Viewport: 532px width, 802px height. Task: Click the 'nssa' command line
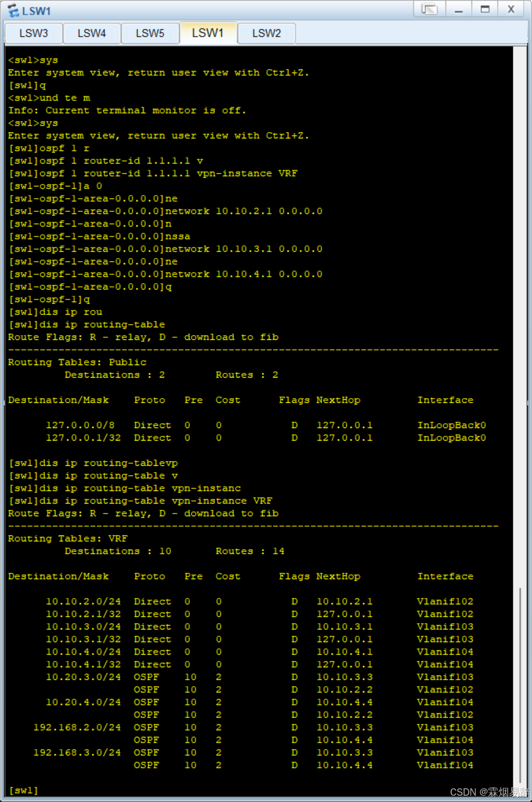(99, 236)
